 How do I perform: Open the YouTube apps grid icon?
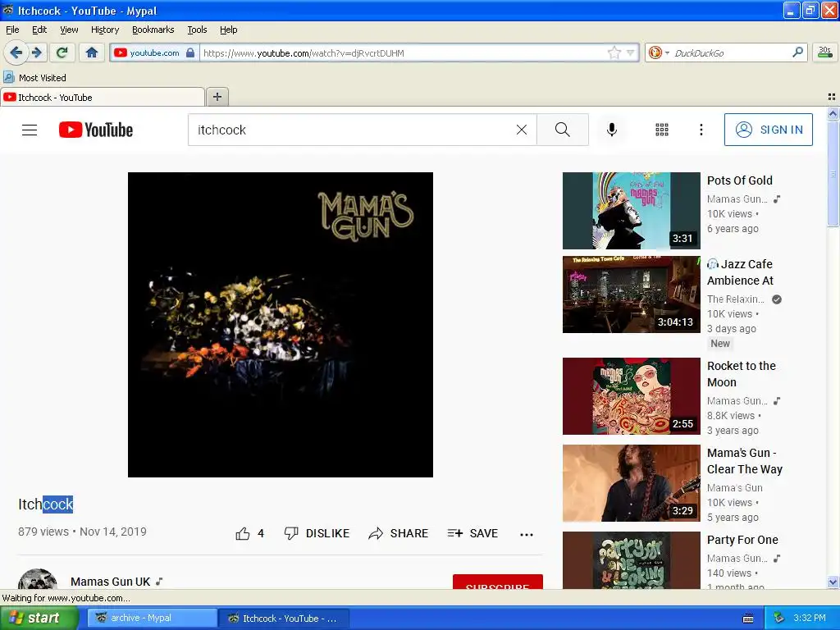coord(662,130)
